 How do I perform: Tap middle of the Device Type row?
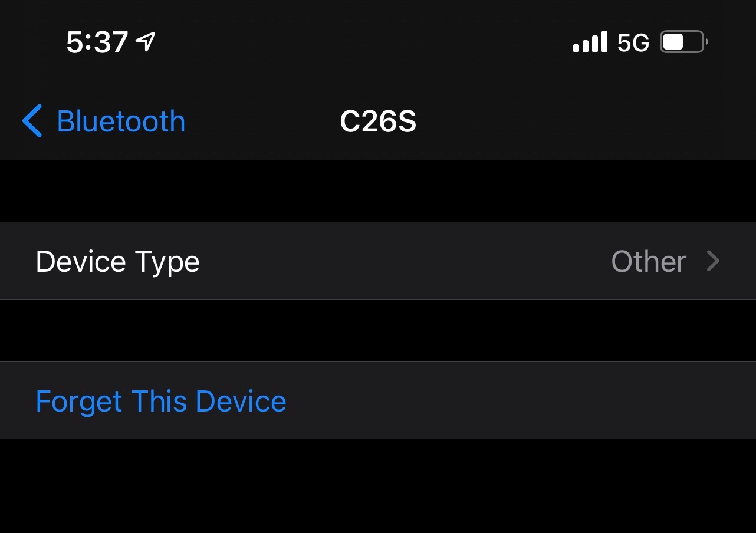tap(377, 261)
